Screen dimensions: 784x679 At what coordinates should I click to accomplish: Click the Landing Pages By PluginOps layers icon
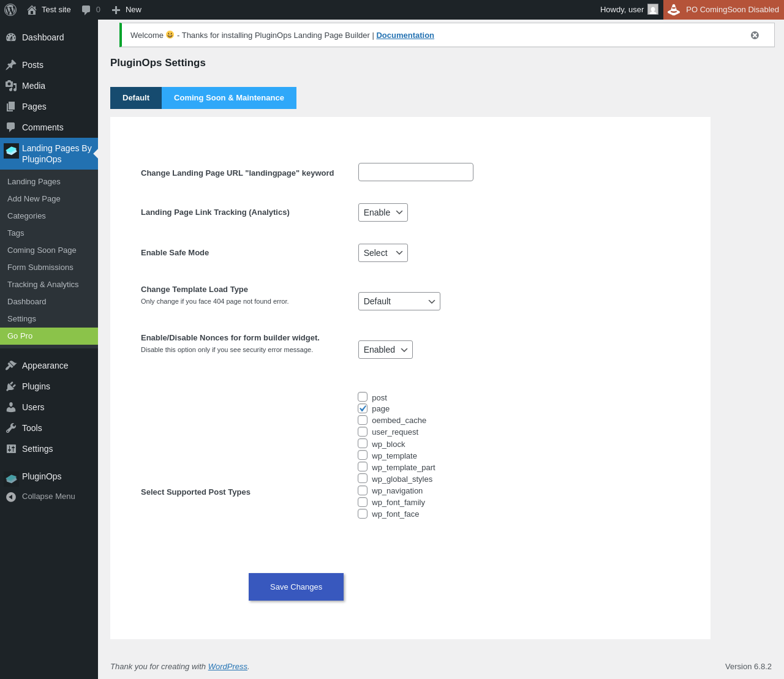pyautogui.click(x=11, y=151)
